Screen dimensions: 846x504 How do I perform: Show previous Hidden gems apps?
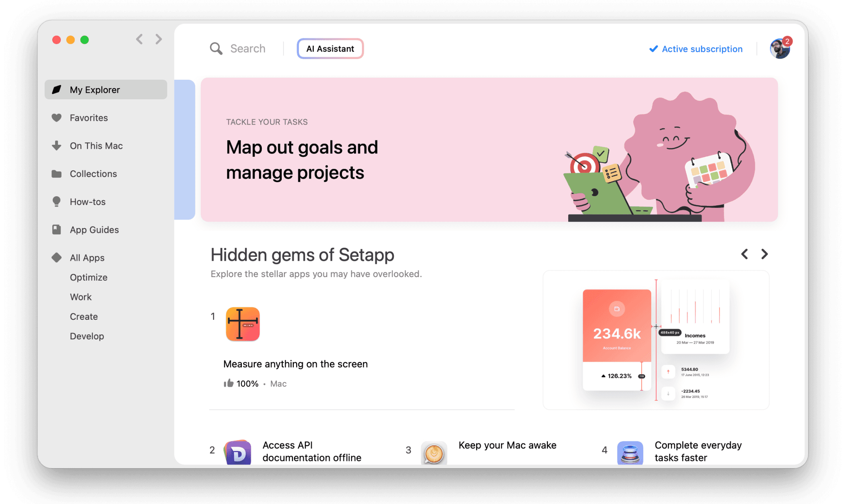(745, 254)
